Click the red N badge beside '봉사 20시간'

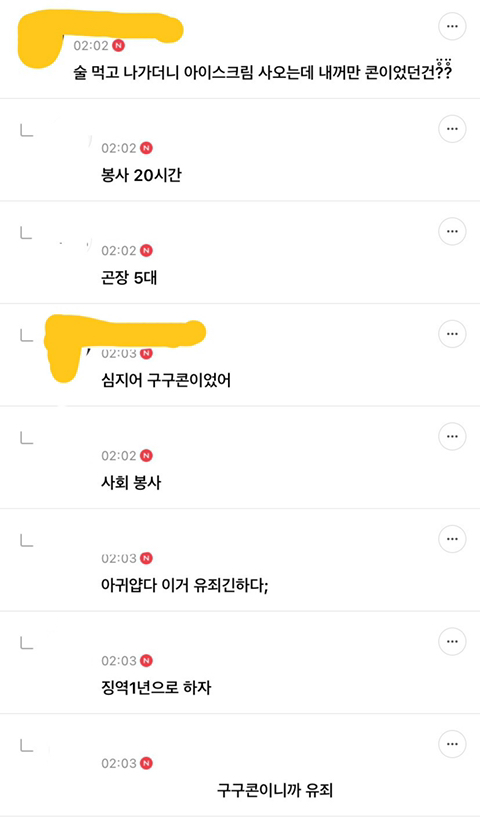(x=147, y=148)
